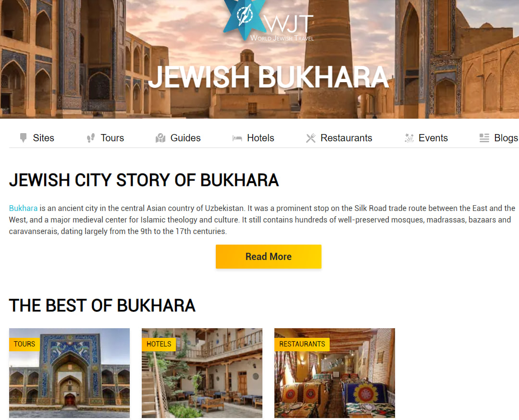Switch to the Tours tab
Image resolution: width=519 pixels, height=420 pixels.
(112, 138)
